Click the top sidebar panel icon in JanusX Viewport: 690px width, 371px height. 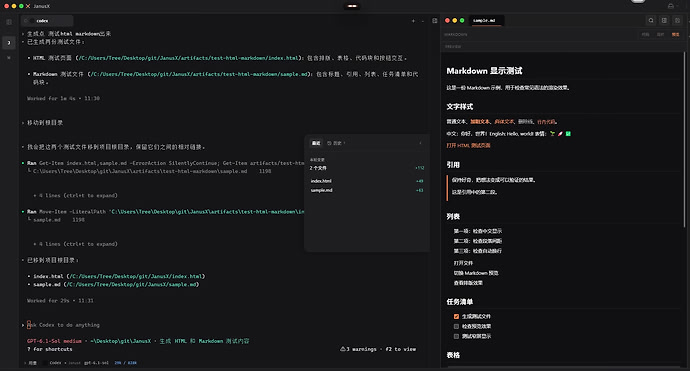[9, 22]
